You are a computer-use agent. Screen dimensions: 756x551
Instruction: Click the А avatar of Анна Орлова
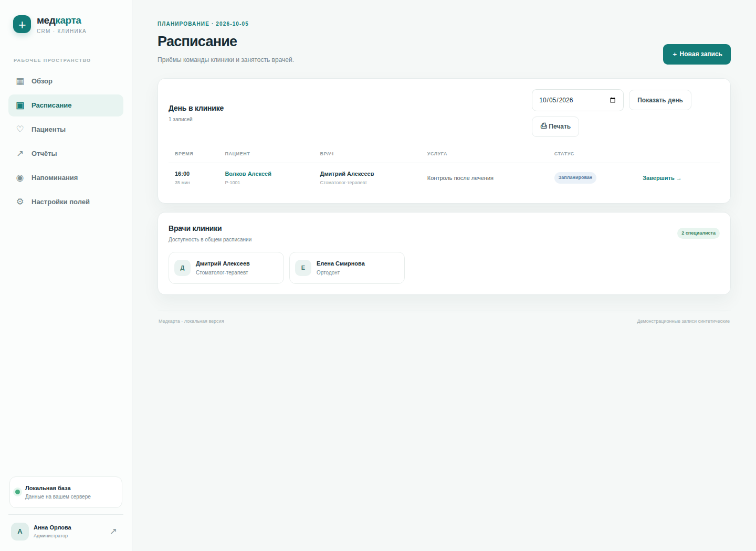coord(20,532)
